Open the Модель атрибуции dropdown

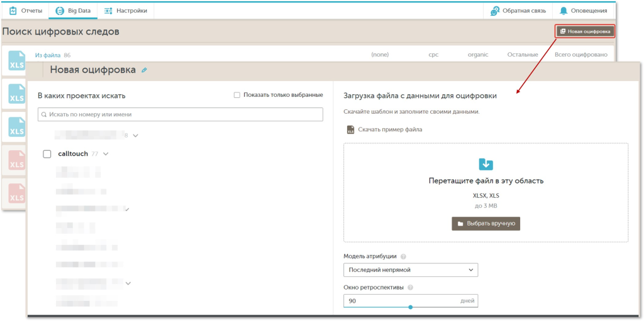click(410, 269)
